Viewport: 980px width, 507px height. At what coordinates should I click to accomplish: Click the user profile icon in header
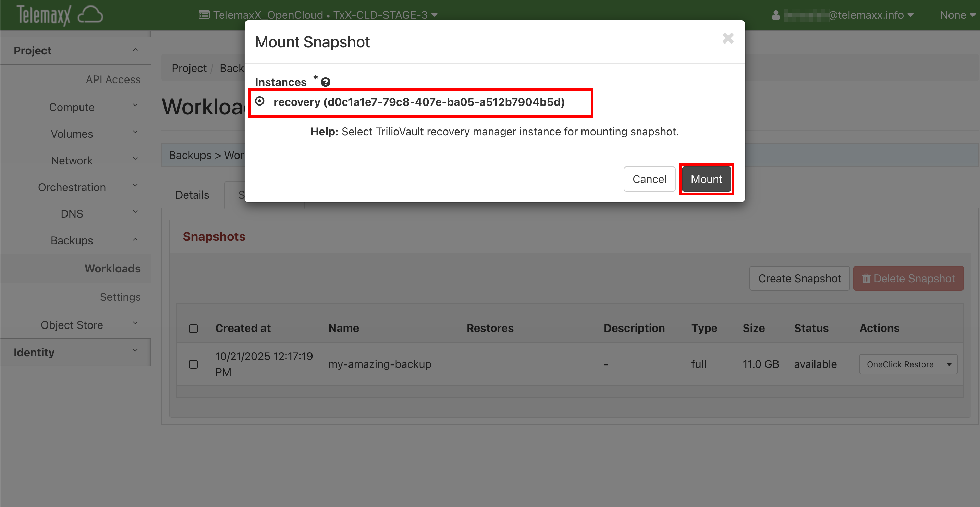coord(776,15)
